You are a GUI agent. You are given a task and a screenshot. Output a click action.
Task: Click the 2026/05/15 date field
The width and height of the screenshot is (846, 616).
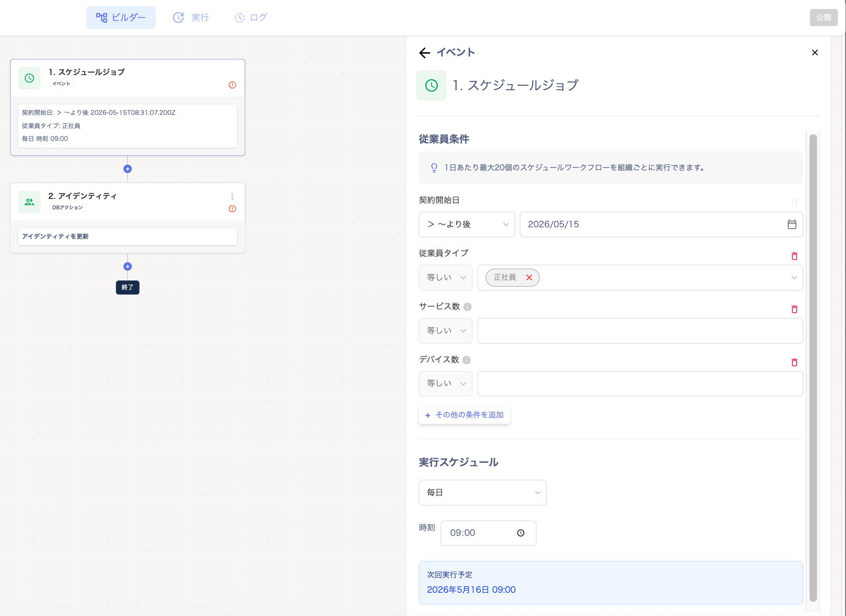tap(661, 224)
